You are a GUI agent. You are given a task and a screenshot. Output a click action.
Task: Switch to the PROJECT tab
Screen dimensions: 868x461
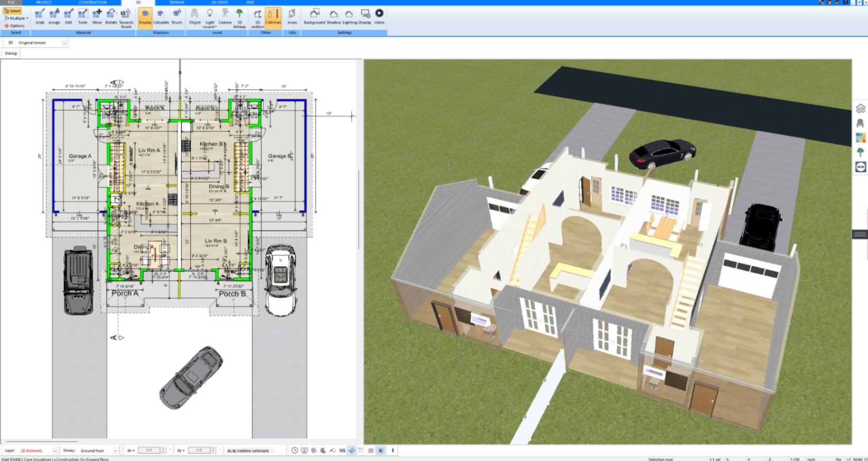click(44, 3)
